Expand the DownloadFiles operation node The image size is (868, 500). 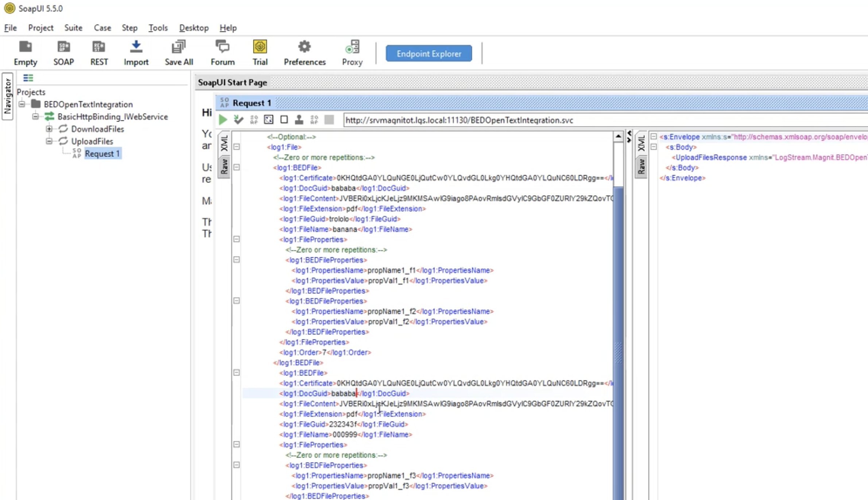[49, 129]
